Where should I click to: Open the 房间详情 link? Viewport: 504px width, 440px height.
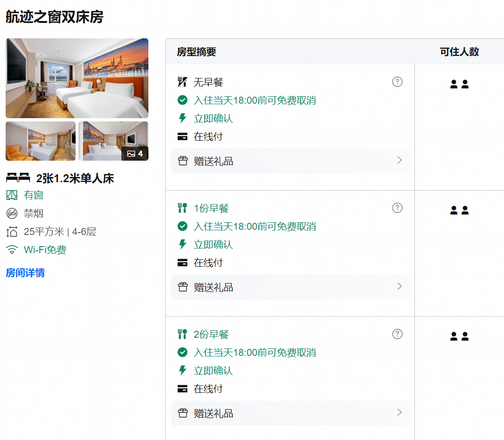pyautogui.click(x=25, y=273)
